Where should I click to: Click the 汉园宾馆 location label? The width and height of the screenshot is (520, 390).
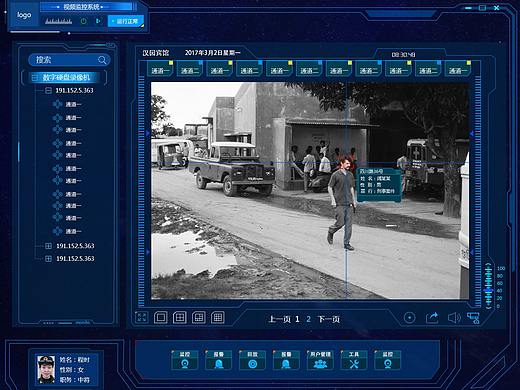pyautogui.click(x=156, y=53)
